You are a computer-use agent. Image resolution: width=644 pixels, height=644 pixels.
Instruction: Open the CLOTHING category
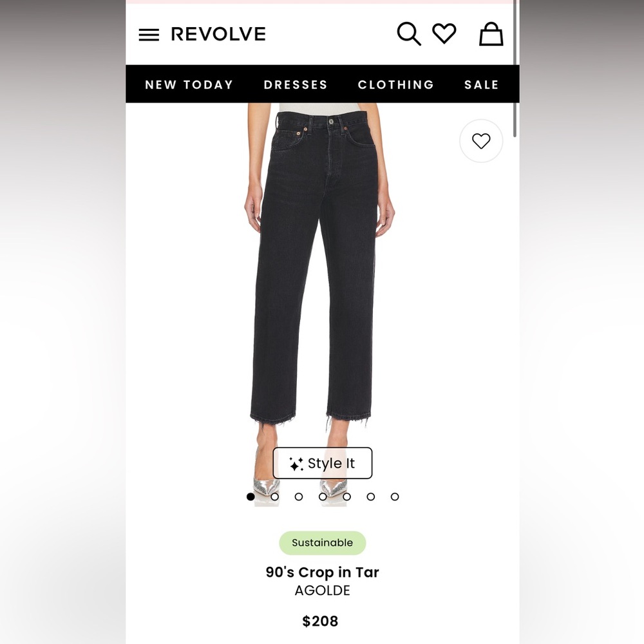pos(395,84)
